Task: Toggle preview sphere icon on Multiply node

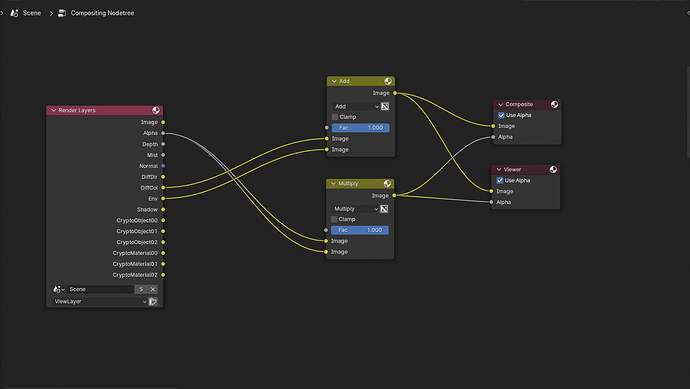Action: (387, 183)
